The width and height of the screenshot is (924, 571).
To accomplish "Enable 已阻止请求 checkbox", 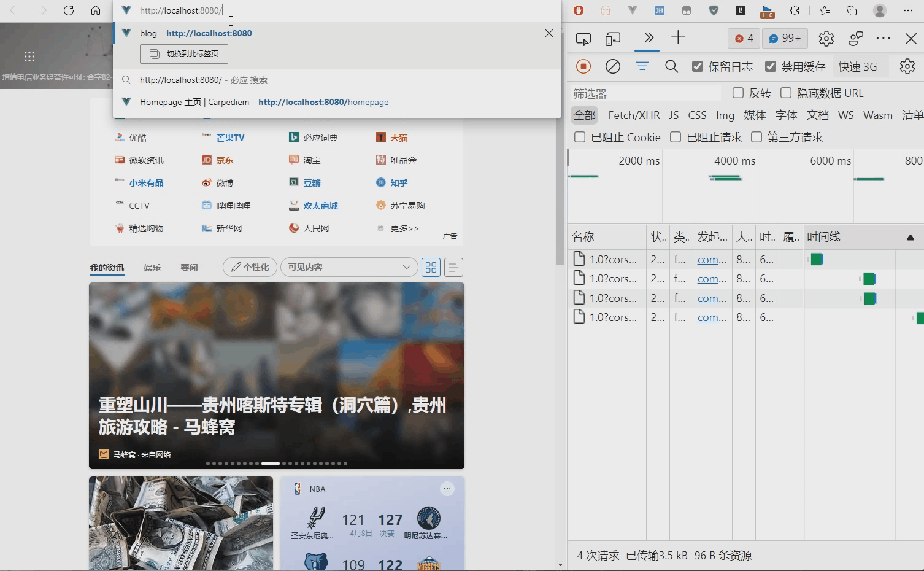I will click(x=676, y=137).
